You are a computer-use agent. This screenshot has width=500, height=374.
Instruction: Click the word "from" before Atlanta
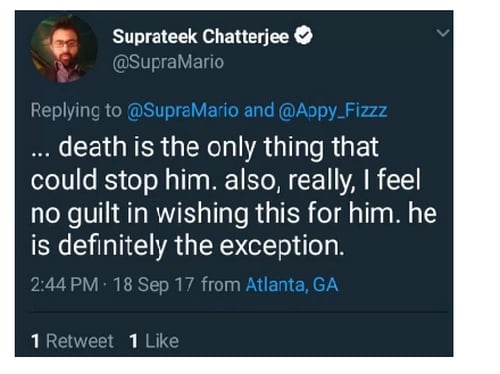click(220, 285)
